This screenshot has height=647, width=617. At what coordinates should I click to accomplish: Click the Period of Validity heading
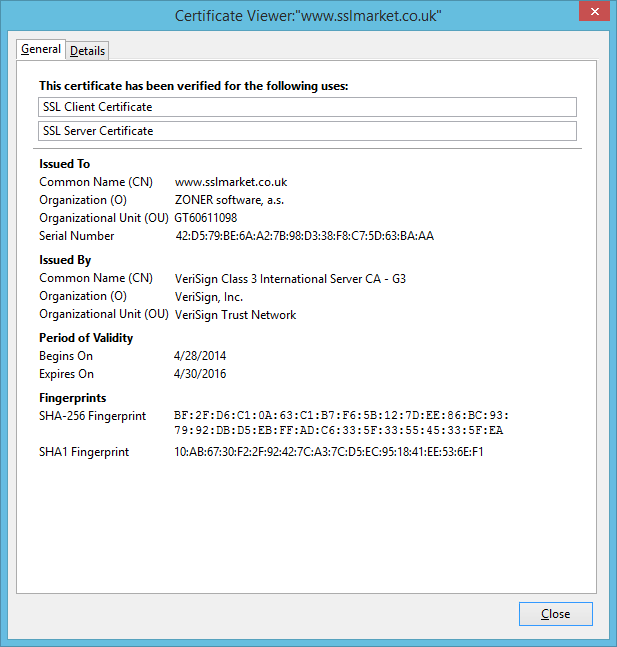(x=86, y=338)
